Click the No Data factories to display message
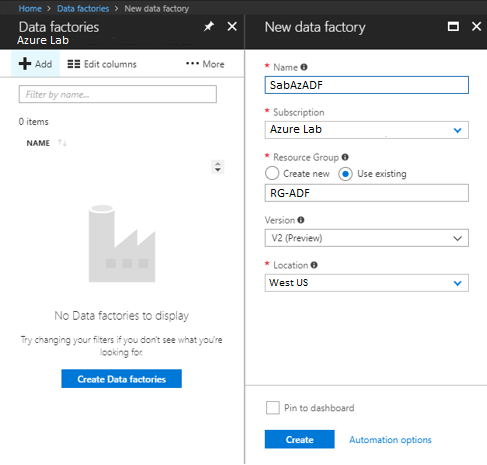The height and width of the screenshot is (465, 487). 122,315
